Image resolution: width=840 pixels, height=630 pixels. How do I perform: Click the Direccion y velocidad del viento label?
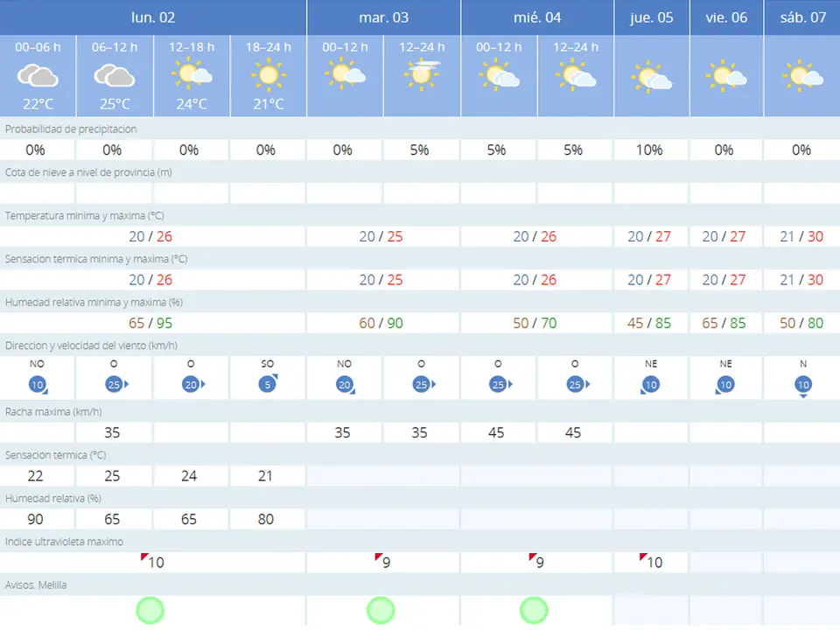tap(91, 346)
